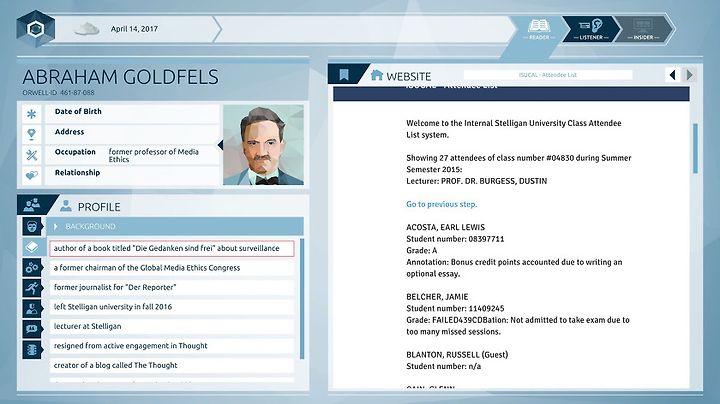The height and width of the screenshot is (404, 720).
Task: Collapse the Background section header
Action: [175, 226]
